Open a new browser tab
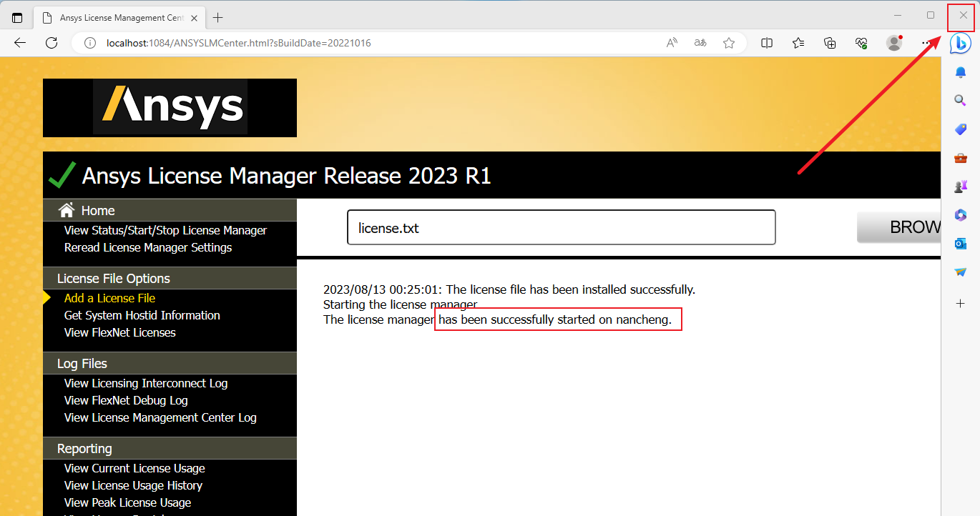The height and width of the screenshot is (516, 980). (218, 18)
